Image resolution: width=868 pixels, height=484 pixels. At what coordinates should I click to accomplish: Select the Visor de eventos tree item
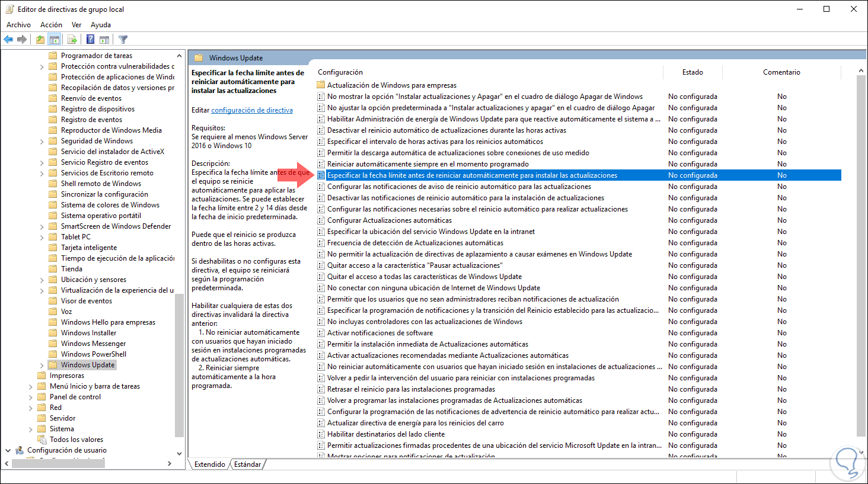point(87,301)
